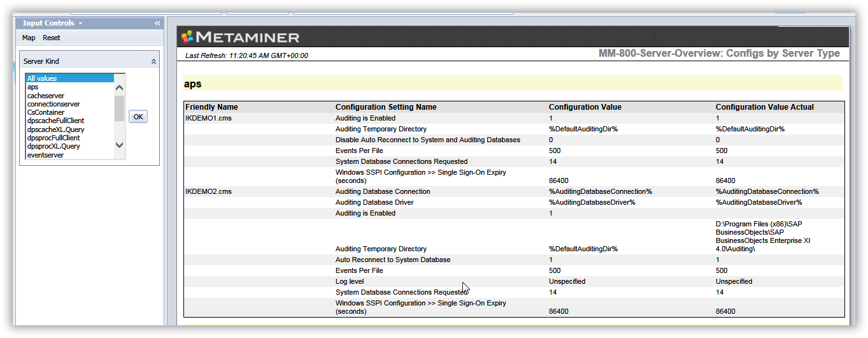Click 'Auto Reconnect to System Database' setting

point(393,260)
